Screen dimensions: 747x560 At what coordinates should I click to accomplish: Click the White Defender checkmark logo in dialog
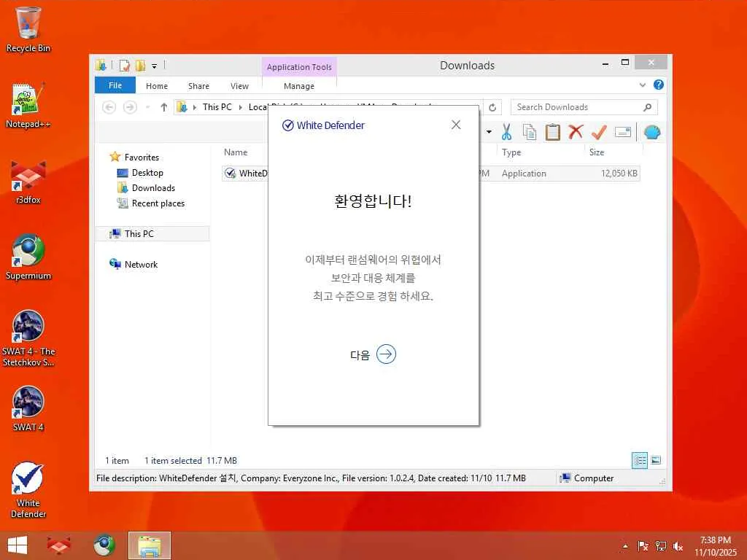pos(287,125)
